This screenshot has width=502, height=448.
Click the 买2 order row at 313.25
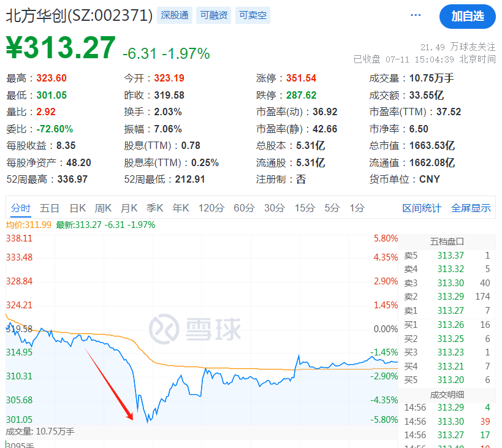click(447, 338)
